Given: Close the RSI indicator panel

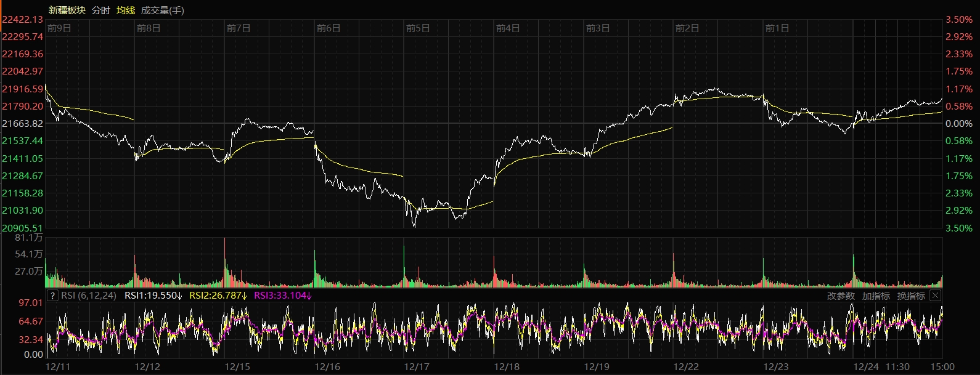Looking at the screenshot, I should (935, 296).
